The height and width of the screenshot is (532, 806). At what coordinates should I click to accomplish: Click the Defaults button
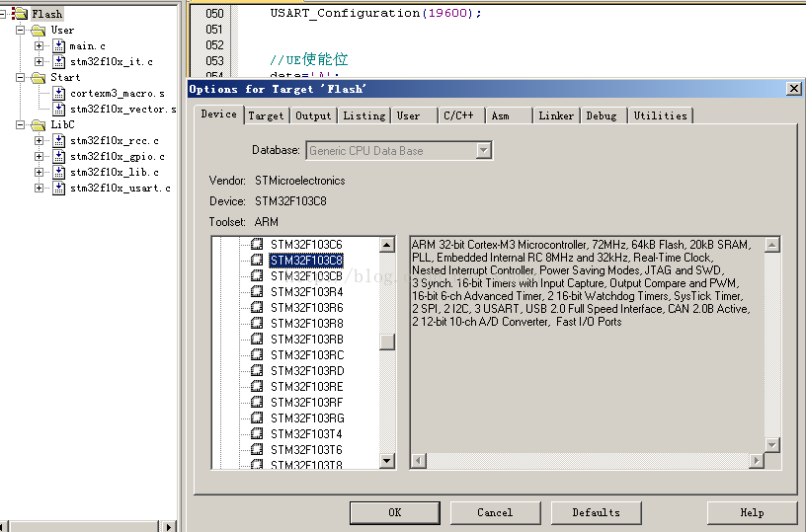pyautogui.click(x=597, y=512)
